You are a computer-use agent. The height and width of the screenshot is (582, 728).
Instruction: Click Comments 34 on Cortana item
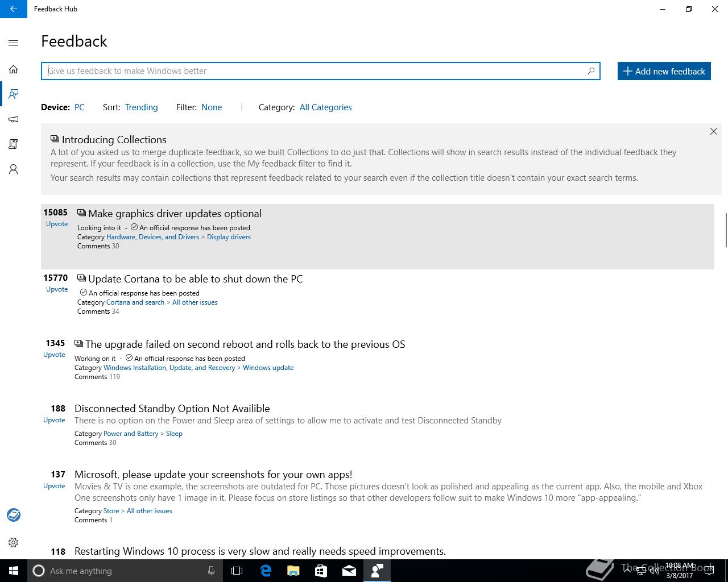[98, 311]
